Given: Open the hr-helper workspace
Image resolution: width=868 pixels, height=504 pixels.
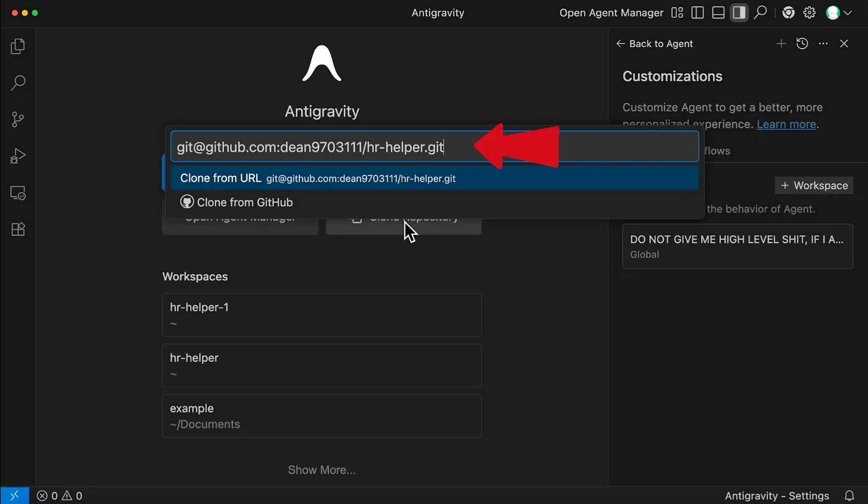Looking at the screenshot, I should coord(322,366).
